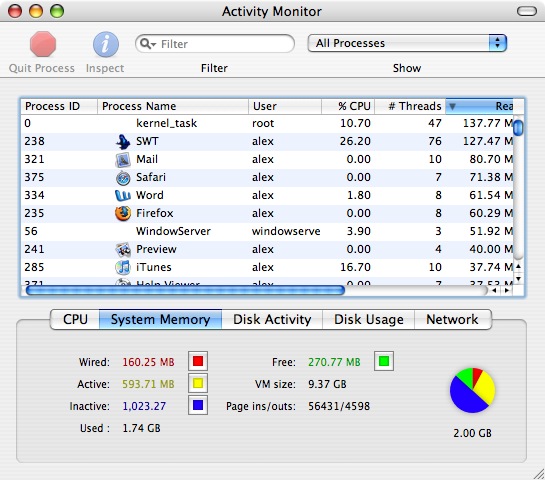This screenshot has width=545, height=480.
Task: Click the blue Inactive color swatch
Action: [198, 405]
